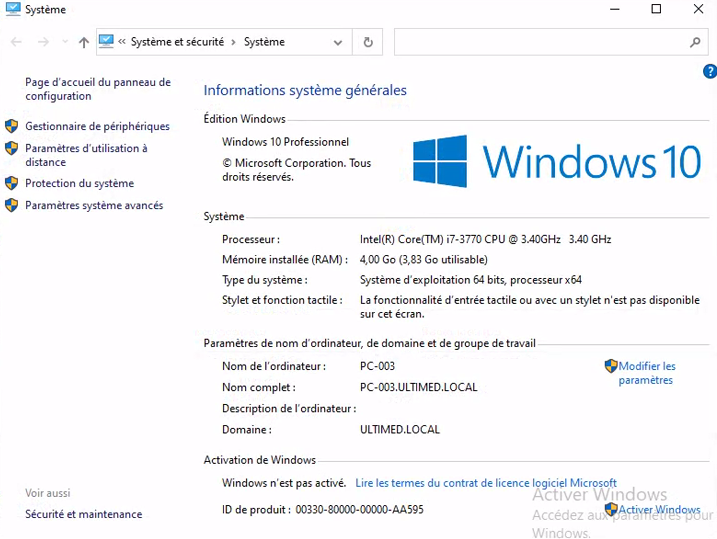Screen dimensions: 717x539
Task: Click the 'Informations système générales' heading
Action: pyautogui.click(x=305, y=90)
